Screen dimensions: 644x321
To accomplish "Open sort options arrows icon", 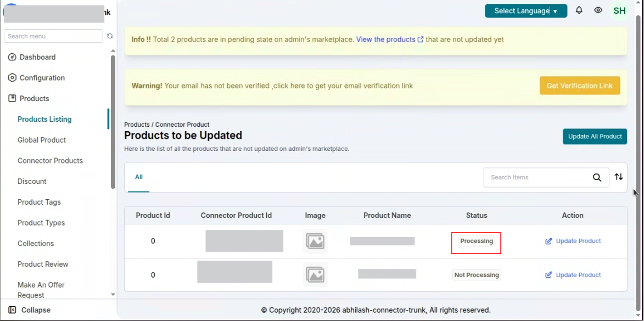I will point(619,177).
